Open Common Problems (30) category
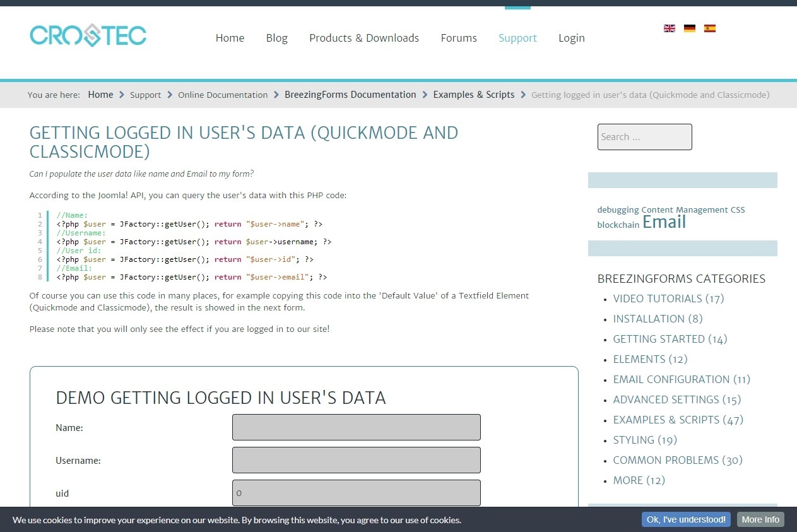The width and height of the screenshot is (797, 532). coord(678,460)
